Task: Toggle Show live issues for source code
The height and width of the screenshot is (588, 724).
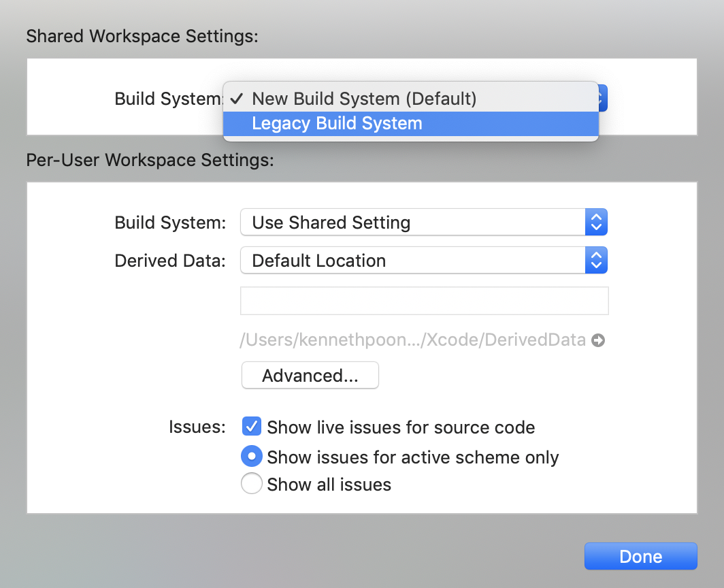Action: point(252,427)
